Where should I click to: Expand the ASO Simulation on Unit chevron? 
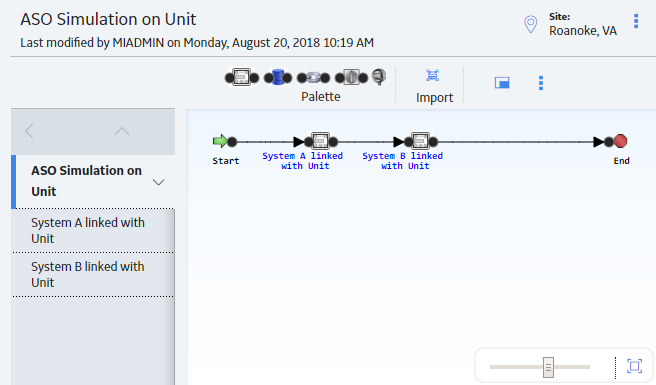pos(158,182)
